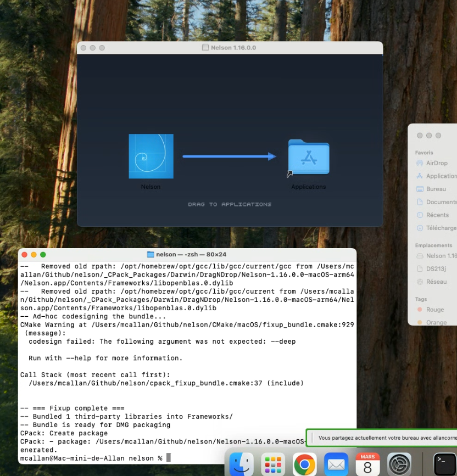
Task: Click the orange tag color dot
Action: pyautogui.click(x=420, y=322)
